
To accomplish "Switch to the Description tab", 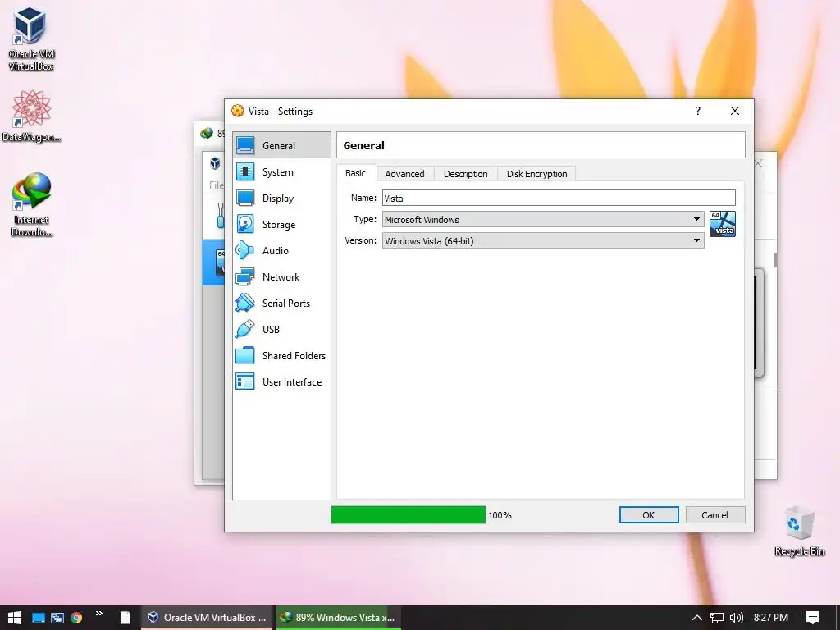I will (466, 174).
